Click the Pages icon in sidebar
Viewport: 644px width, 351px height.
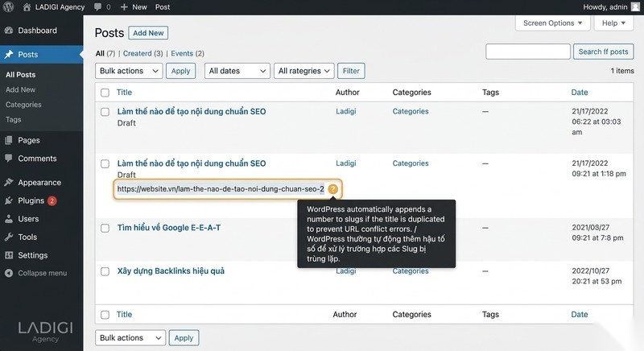tap(9, 140)
